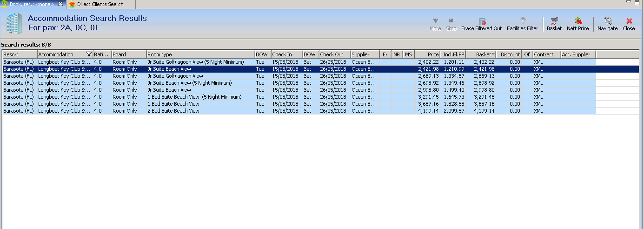Sort by the Room type column header
The image size is (644, 229).
(x=200, y=54)
